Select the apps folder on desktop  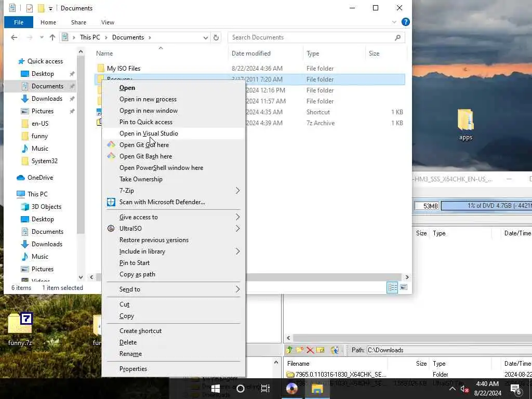(465, 125)
